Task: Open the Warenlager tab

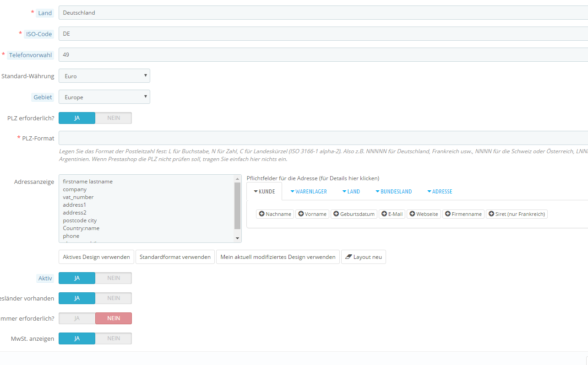Action: [309, 192]
